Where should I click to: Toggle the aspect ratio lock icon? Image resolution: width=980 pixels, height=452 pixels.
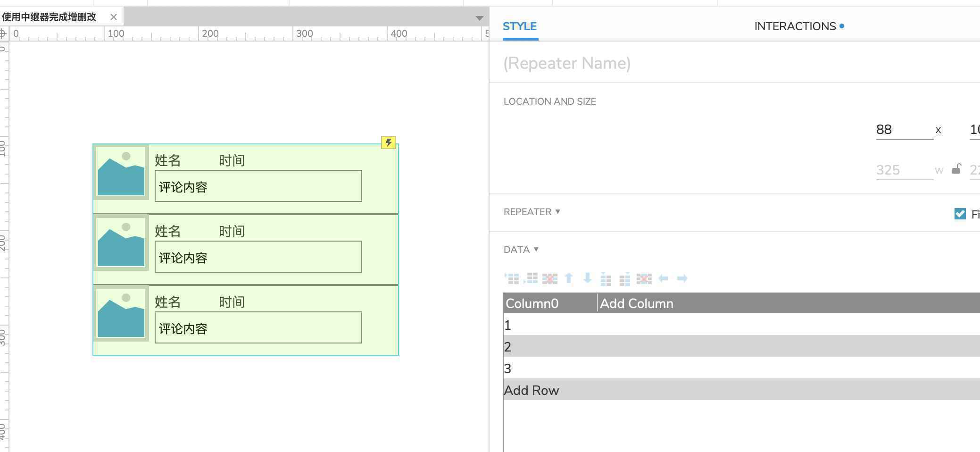(956, 169)
